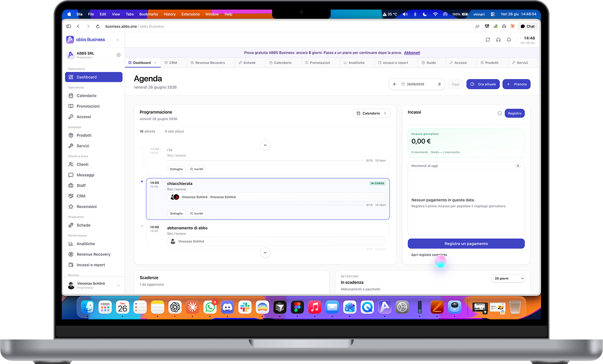The height and width of the screenshot is (364, 603).
Task: Go to previous day arrow in date picker
Action: (x=395, y=84)
